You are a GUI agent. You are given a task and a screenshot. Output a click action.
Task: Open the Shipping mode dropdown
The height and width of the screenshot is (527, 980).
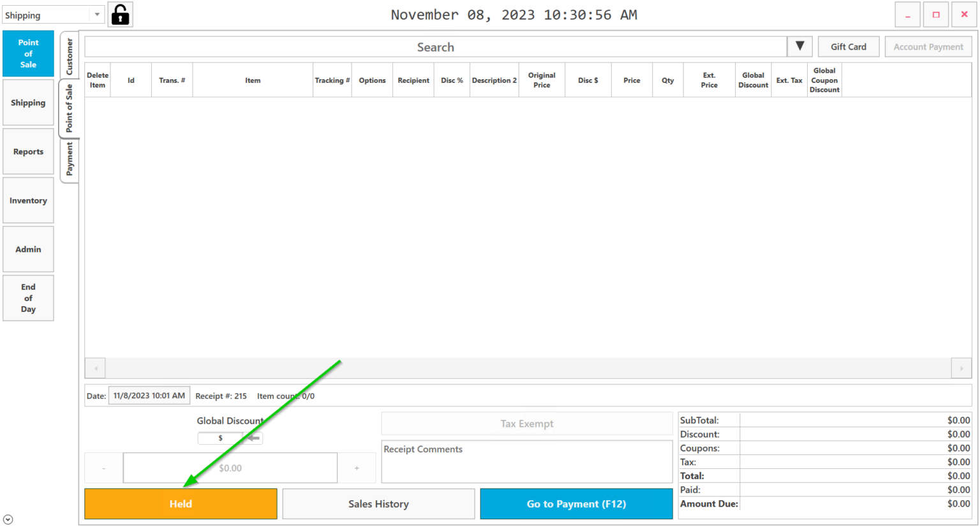click(x=53, y=13)
